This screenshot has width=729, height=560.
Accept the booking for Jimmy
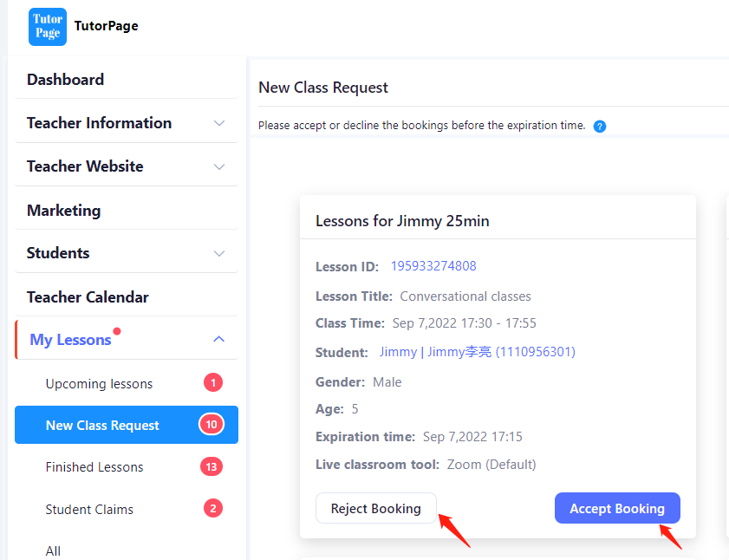click(x=617, y=508)
